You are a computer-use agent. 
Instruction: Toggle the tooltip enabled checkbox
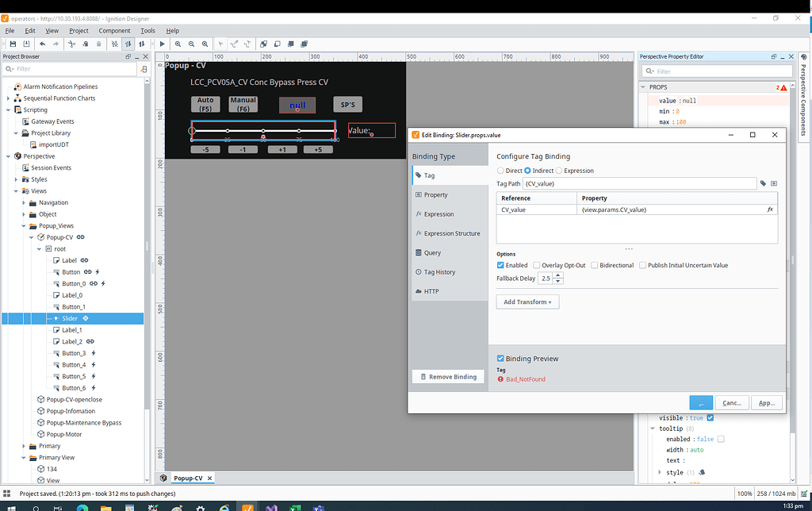click(721, 439)
